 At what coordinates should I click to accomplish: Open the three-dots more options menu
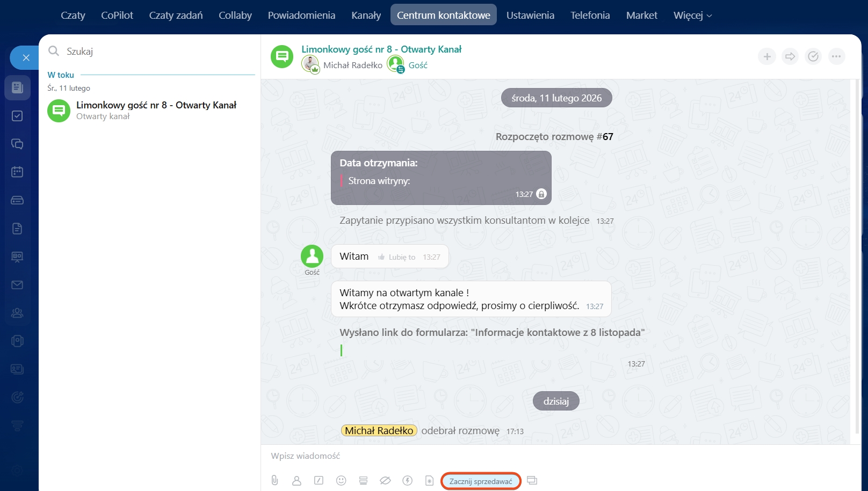click(x=836, y=56)
